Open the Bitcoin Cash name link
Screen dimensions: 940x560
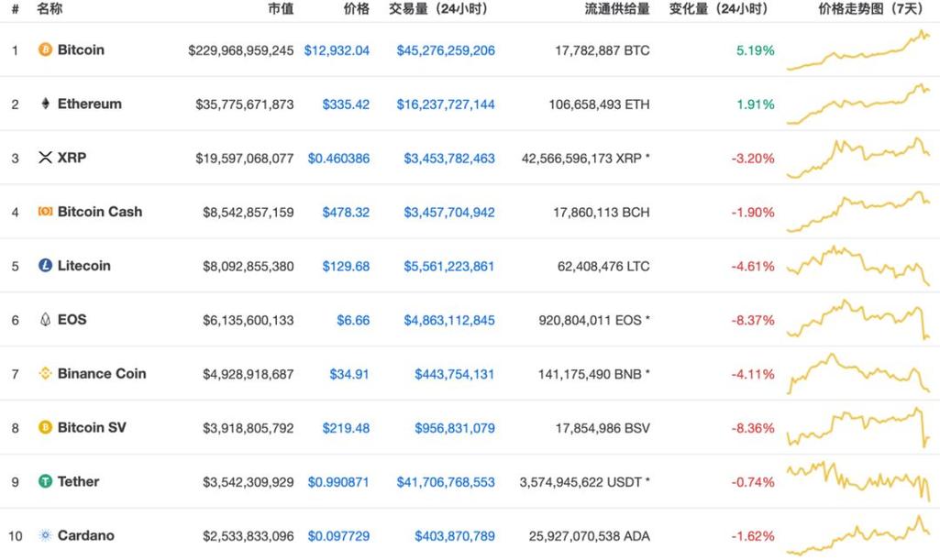(x=100, y=212)
